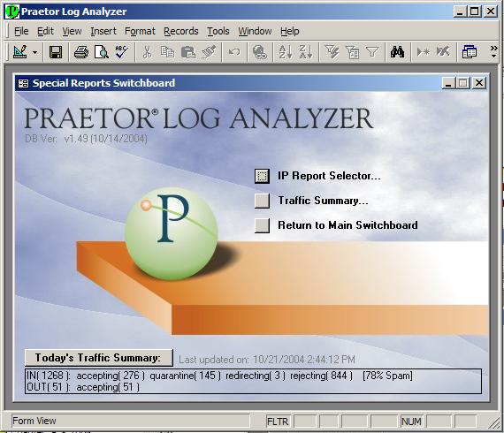
Task: Click the Find binoculars icon
Action: 397,52
